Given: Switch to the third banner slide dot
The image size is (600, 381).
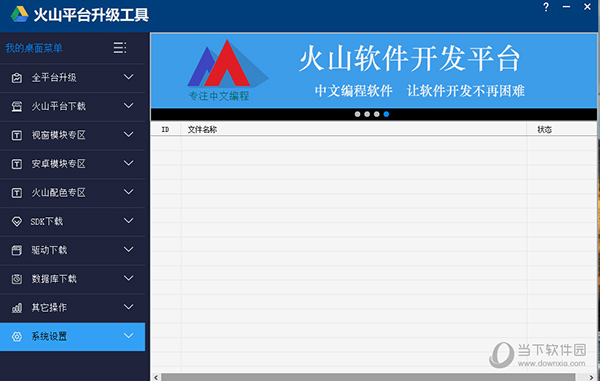Looking at the screenshot, I should [377, 114].
